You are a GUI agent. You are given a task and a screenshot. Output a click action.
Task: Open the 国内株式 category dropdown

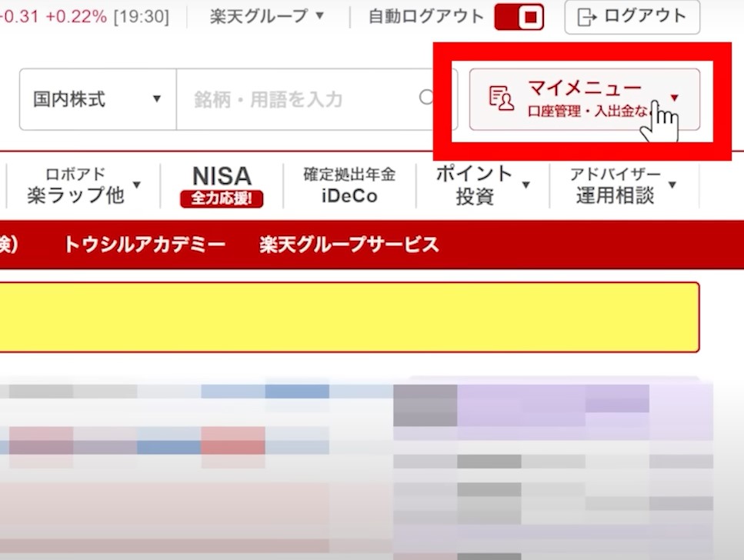click(98, 99)
